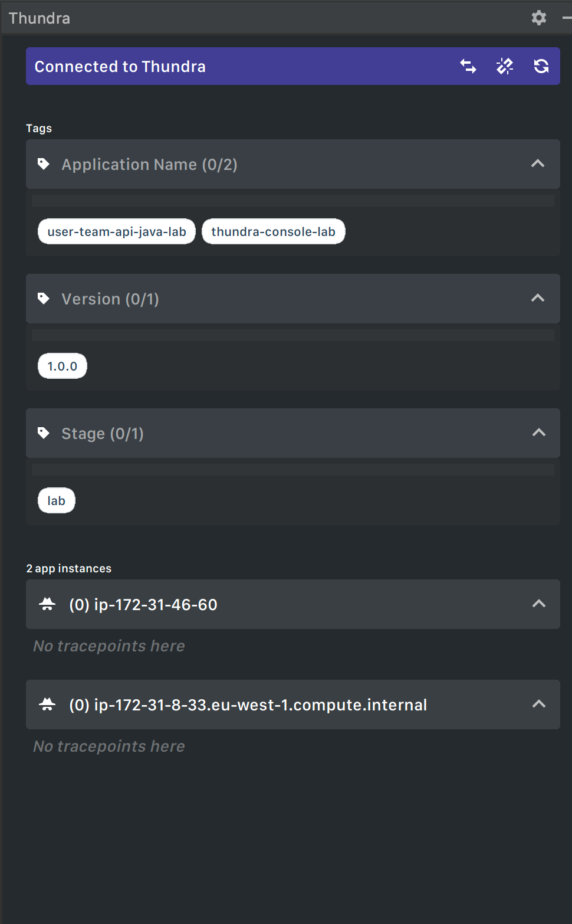Toggle the thundra-console-lab tag filter
This screenshot has height=924, width=572.
click(x=274, y=231)
